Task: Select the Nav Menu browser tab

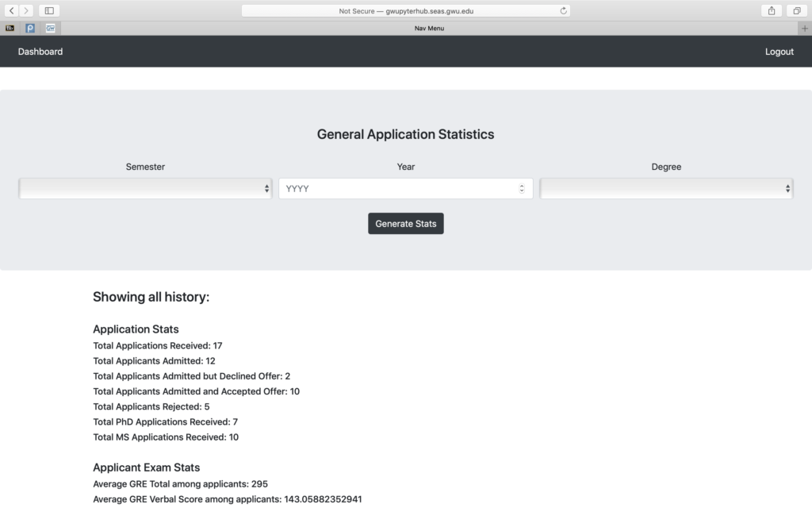Action: click(429, 28)
